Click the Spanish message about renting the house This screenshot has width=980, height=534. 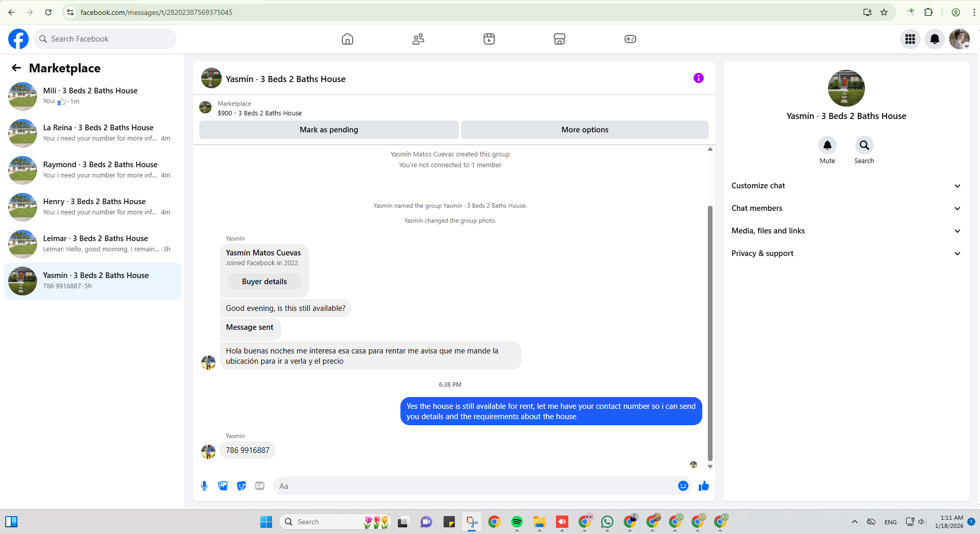(x=370, y=356)
